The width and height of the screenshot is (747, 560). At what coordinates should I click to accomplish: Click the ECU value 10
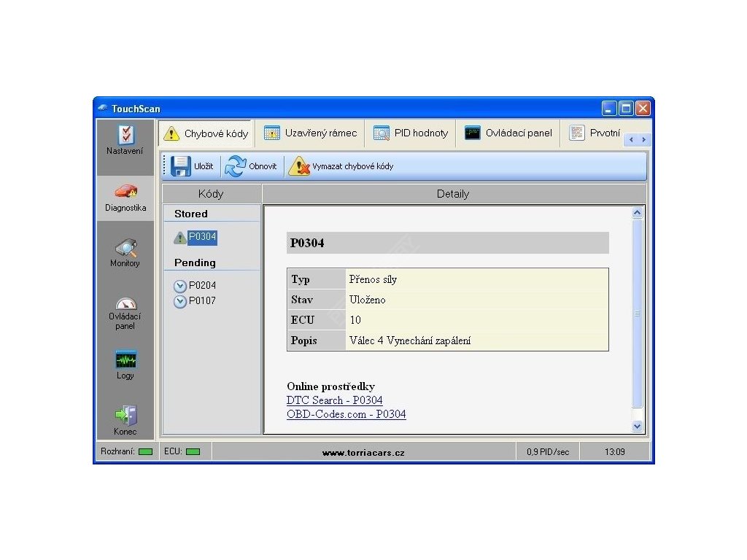pyautogui.click(x=355, y=320)
